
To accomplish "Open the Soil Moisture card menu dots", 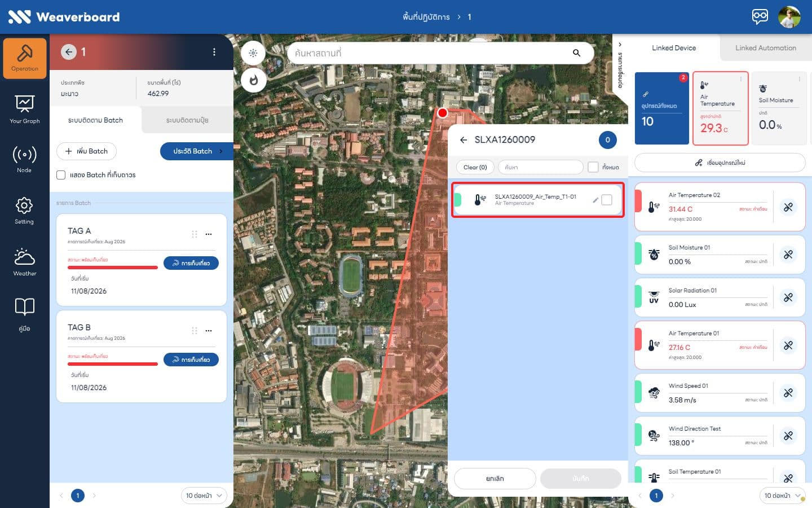I will tap(800, 79).
